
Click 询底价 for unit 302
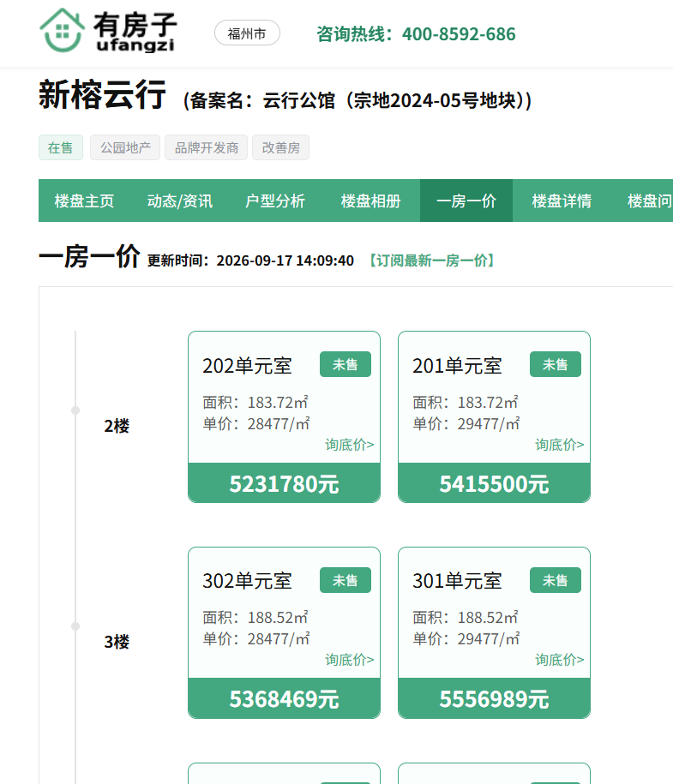click(349, 660)
